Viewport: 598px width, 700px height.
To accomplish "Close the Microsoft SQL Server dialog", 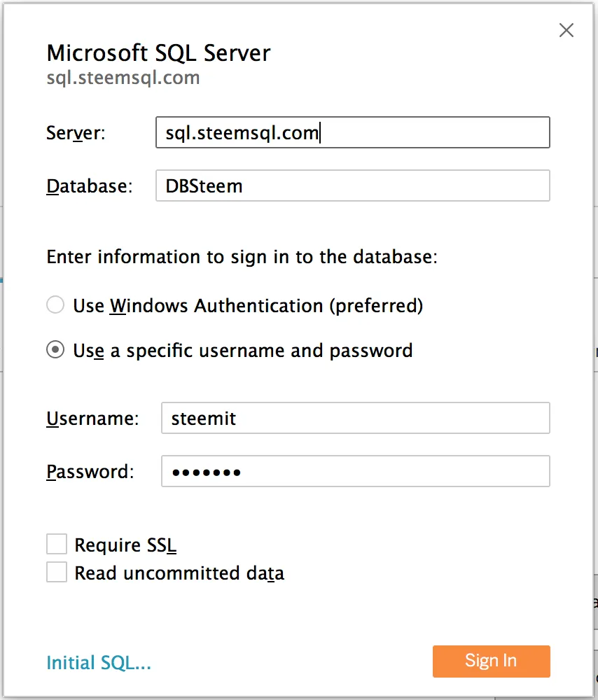I will pyautogui.click(x=566, y=30).
